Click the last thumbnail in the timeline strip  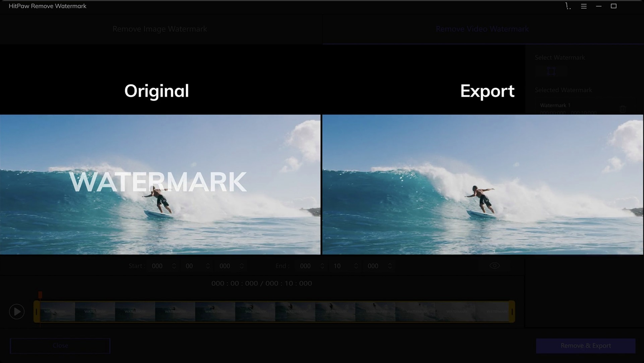[x=492, y=312]
